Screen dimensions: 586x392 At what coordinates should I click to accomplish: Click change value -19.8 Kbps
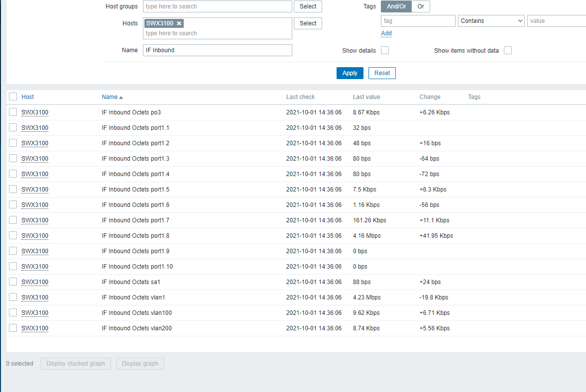point(434,297)
